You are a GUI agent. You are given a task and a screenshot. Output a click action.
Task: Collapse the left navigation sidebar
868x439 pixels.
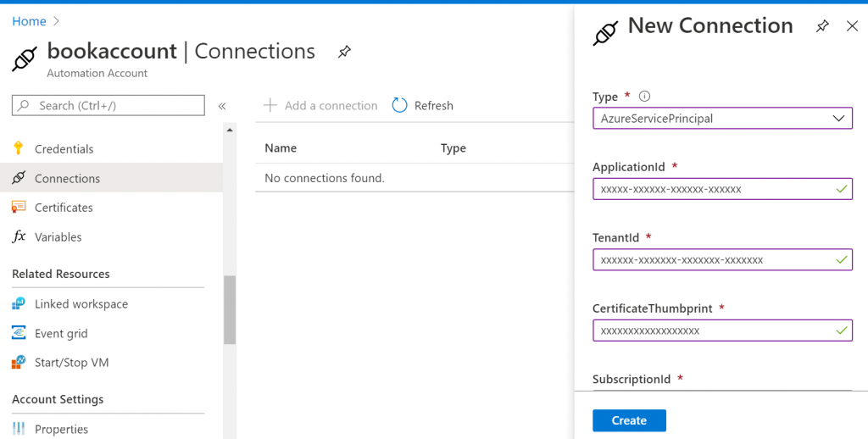222,106
